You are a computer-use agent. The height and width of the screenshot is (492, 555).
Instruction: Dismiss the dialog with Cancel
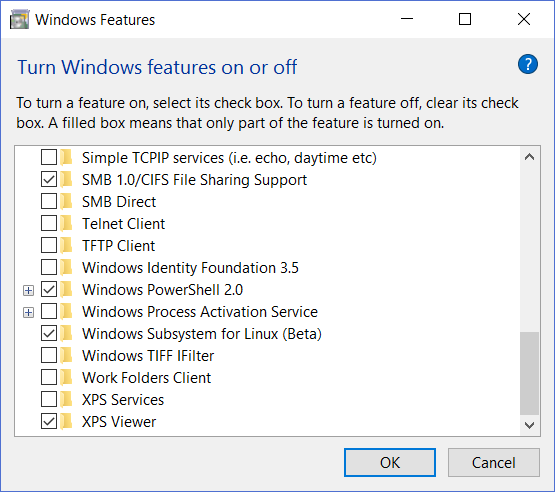pos(493,463)
